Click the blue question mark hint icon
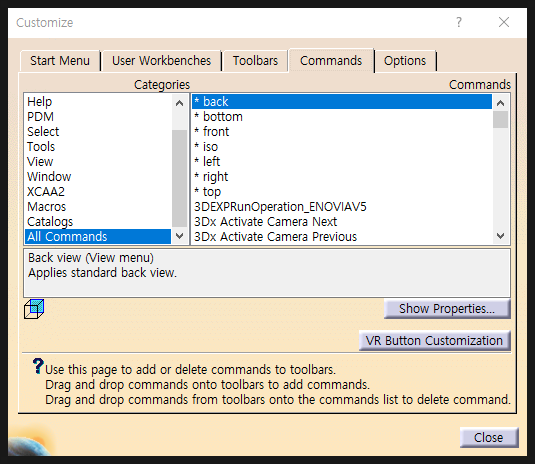 pos(38,366)
